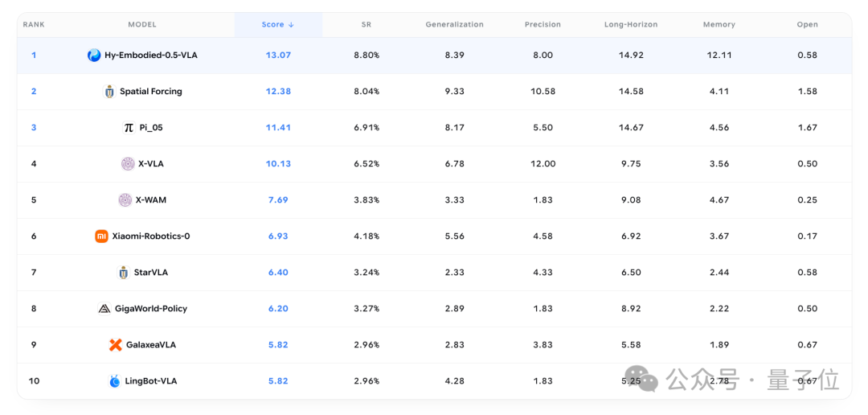
Task: Click the orange Xiaomi logo icon
Action: pyautogui.click(x=101, y=236)
